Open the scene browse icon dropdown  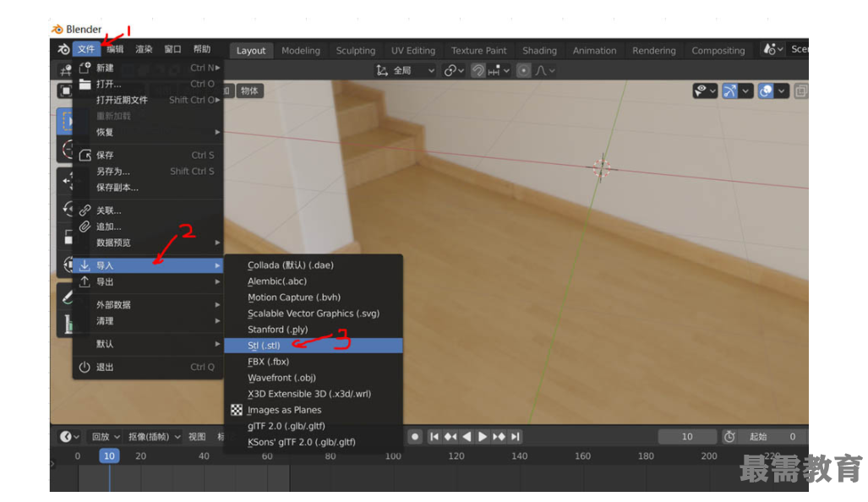772,49
